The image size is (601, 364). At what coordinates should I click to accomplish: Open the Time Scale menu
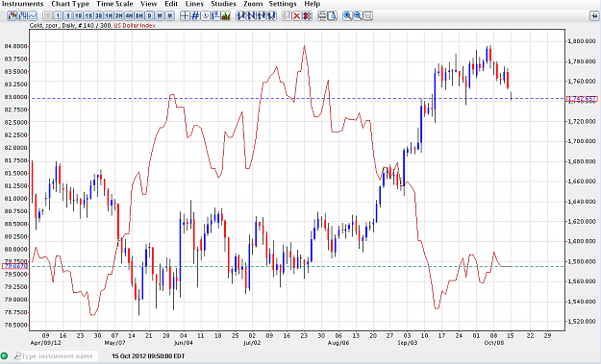114,4
